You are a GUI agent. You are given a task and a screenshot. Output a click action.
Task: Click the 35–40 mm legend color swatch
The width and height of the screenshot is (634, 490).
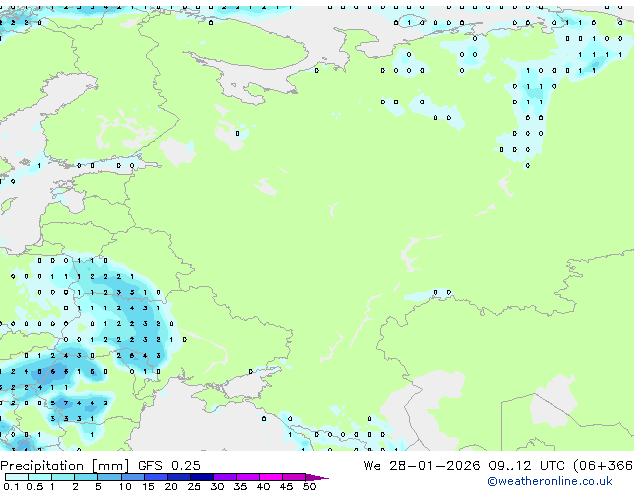click(248, 477)
